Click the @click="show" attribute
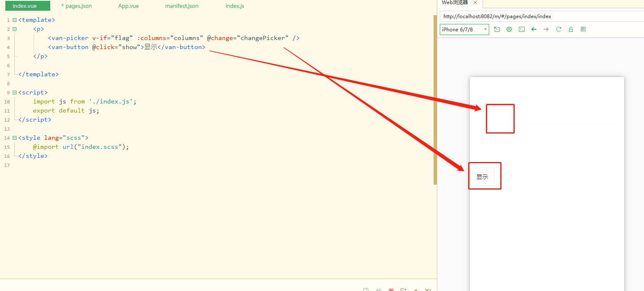Viewport: 644px width, 291px height. pos(116,47)
